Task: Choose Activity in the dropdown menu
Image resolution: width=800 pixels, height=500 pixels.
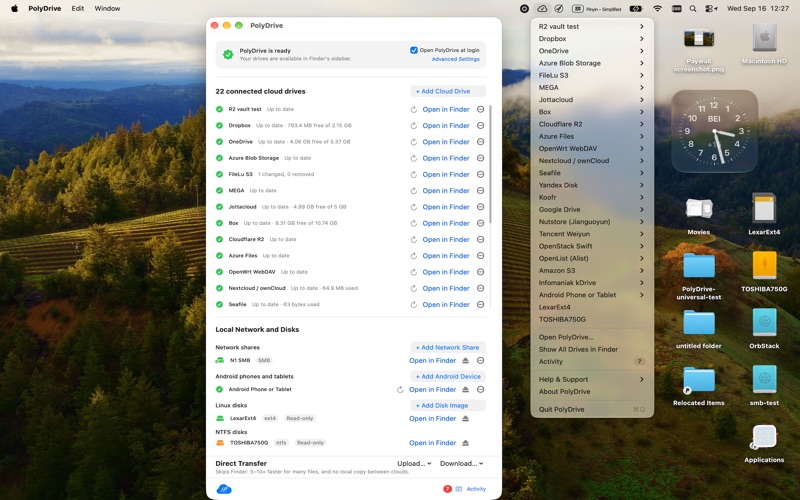Action: click(x=592, y=362)
